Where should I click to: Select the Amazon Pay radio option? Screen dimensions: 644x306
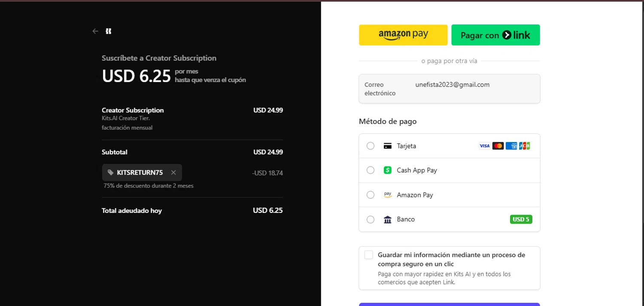tap(371, 195)
